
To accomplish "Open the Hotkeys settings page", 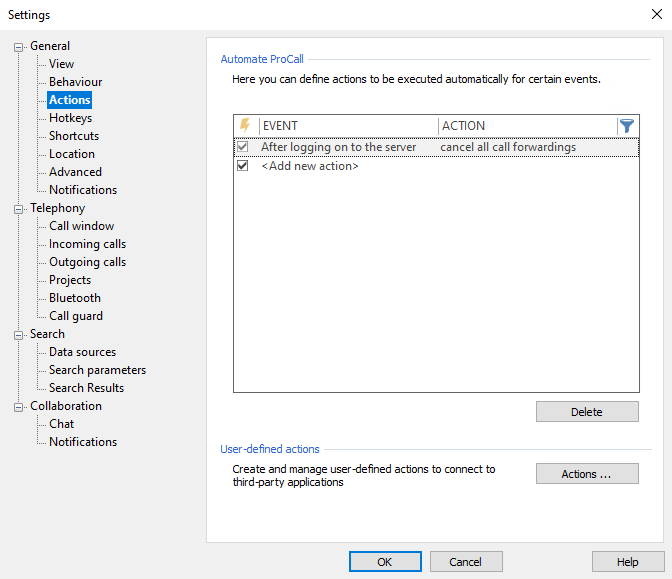I will tap(70, 118).
